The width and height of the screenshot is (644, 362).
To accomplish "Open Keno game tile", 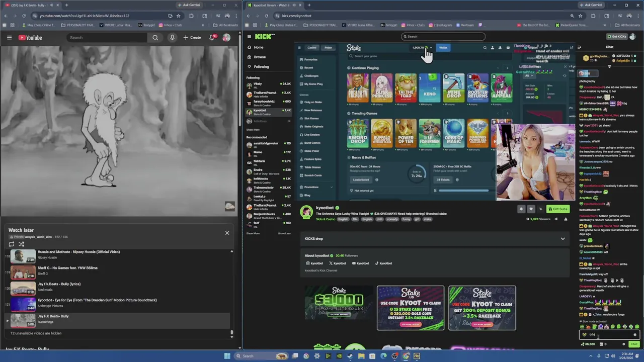I will click(x=430, y=88).
